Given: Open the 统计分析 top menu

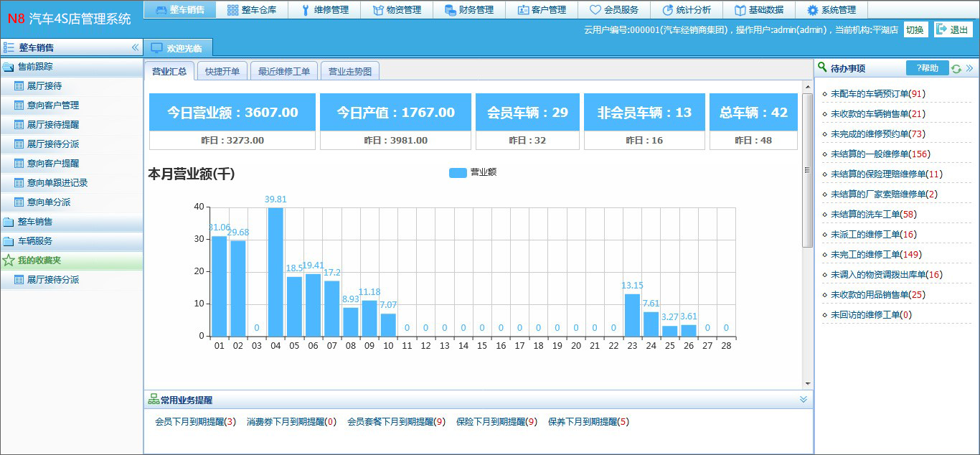Looking at the screenshot, I should 687,10.
